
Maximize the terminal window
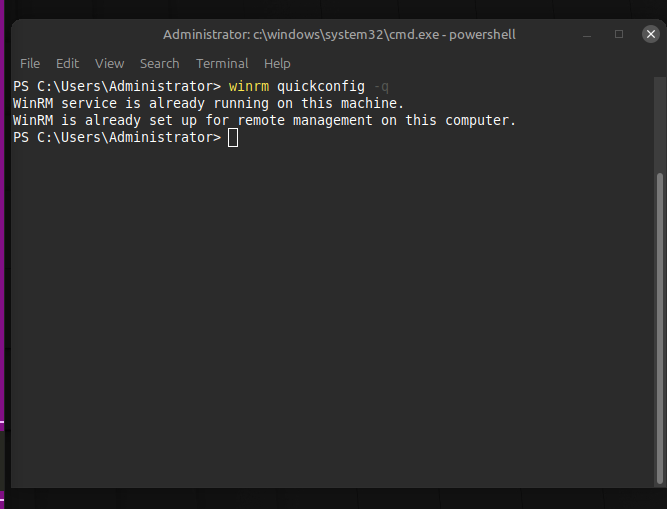pyautogui.click(x=619, y=34)
